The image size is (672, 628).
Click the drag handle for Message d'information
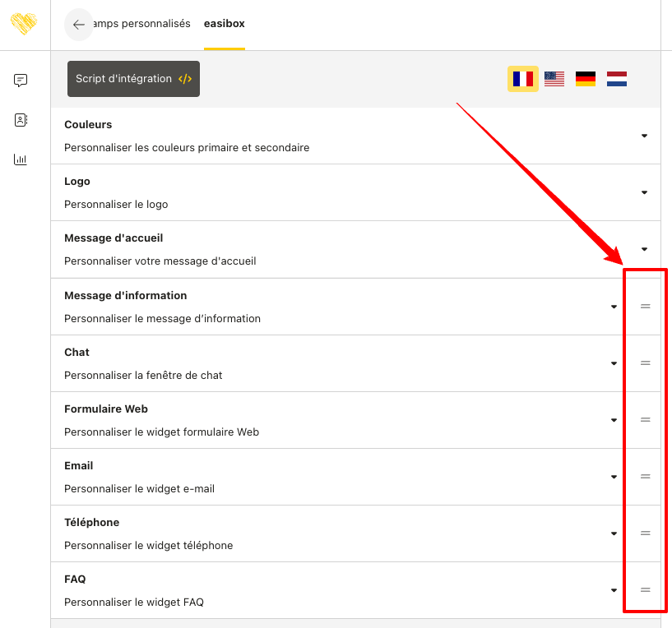646,307
